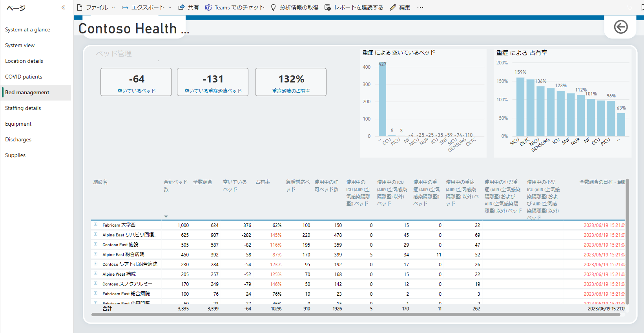The width and height of the screenshot is (644, 333).
Task: Click the lightbulb insights icon
Action: [274, 7]
